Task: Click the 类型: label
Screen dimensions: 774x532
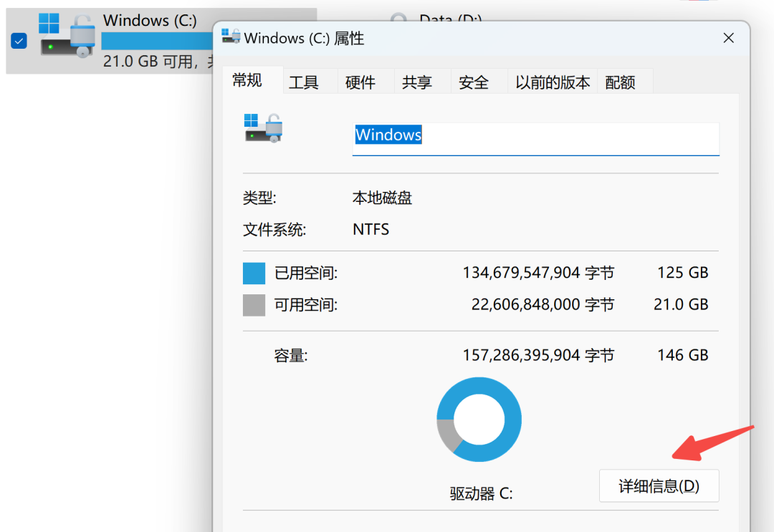Action: pyautogui.click(x=259, y=198)
